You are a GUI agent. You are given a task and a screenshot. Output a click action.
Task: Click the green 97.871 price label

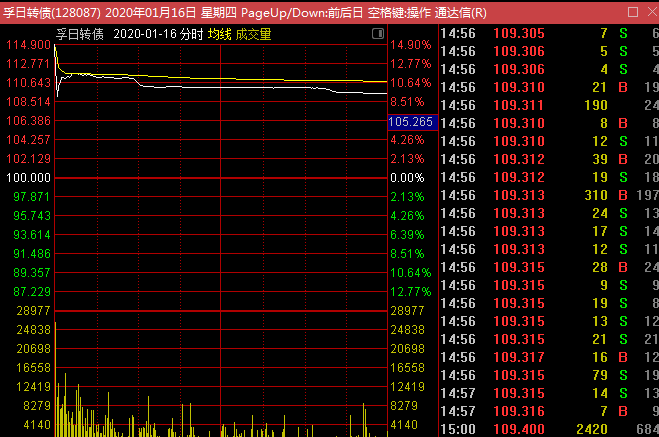point(32,197)
